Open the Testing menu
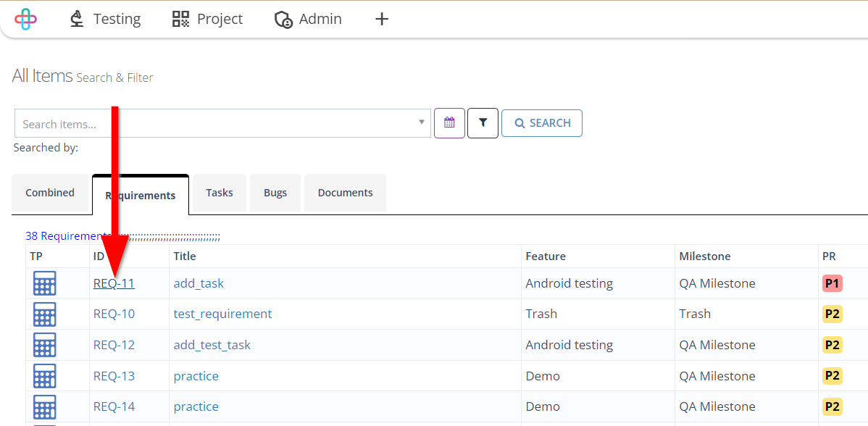 pos(105,20)
